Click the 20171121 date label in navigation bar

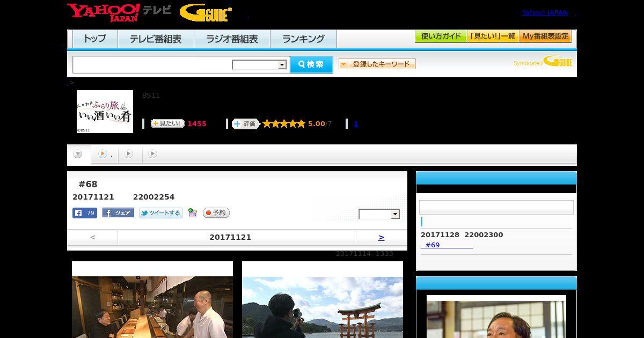point(230,237)
